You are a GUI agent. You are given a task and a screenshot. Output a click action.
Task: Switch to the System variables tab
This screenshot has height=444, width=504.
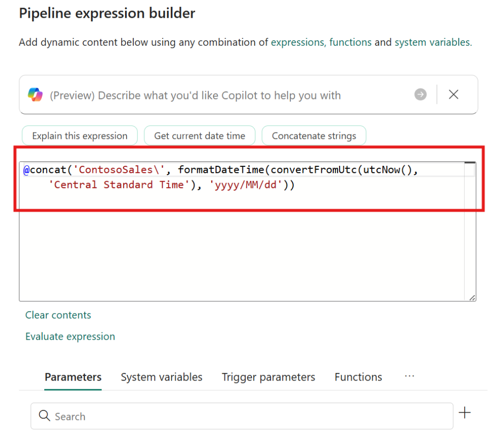(161, 377)
